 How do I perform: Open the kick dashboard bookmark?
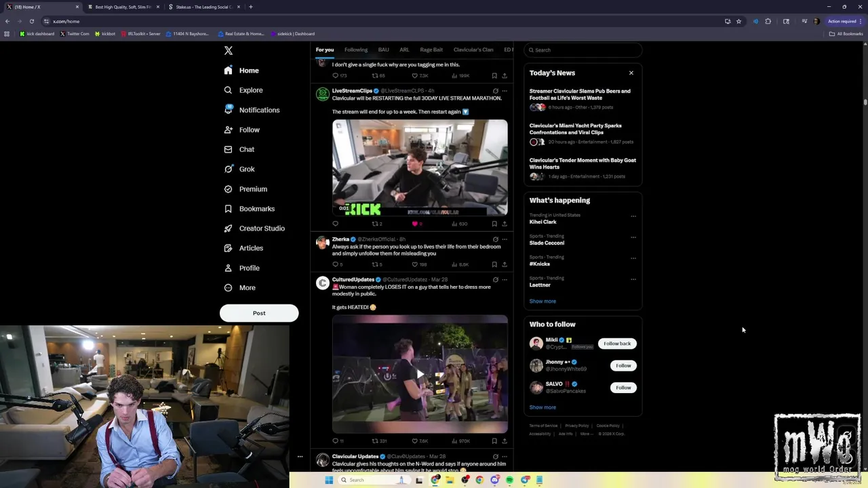(37, 34)
